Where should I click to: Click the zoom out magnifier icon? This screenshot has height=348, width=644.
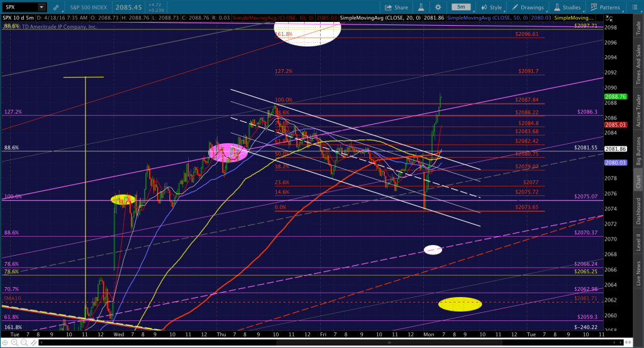[x=25, y=342]
